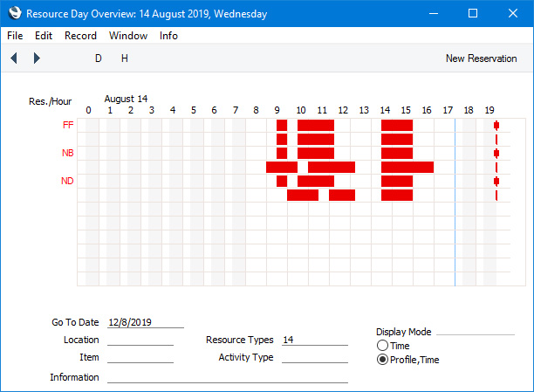Click the application icon in title bar
Image resolution: width=534 pixels, height=392 pixels.
tap(15, 13)
